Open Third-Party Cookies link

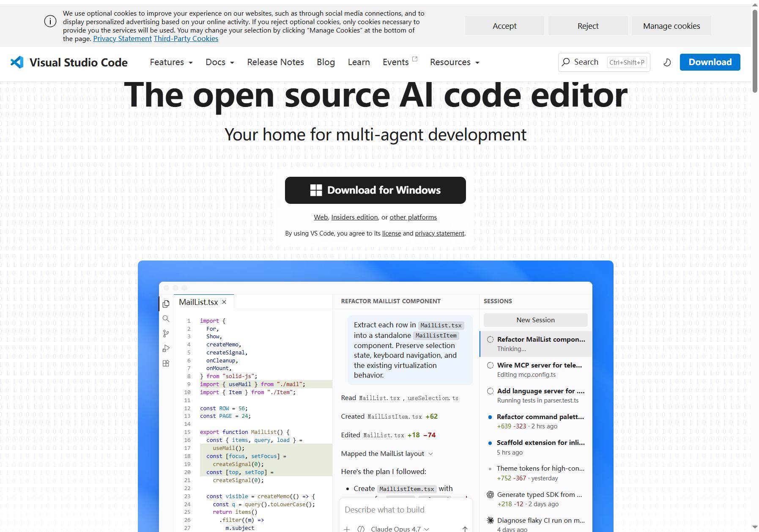coord(186,38)
